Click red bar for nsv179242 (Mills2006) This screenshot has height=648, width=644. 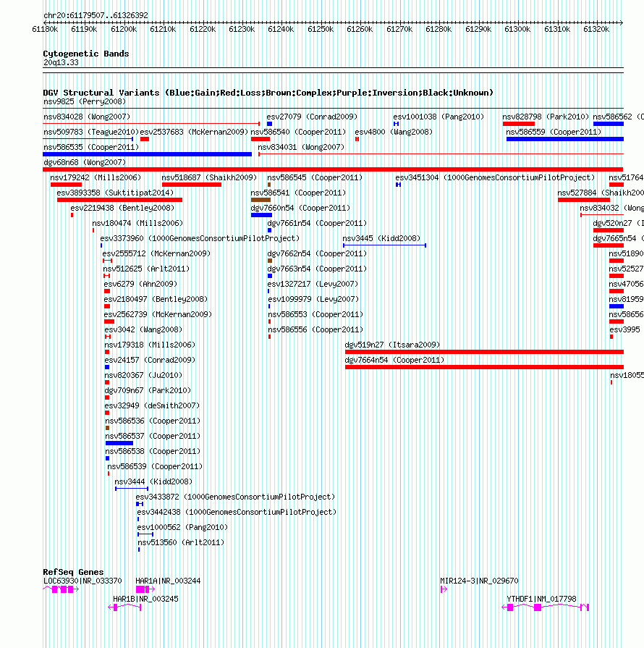66,185
